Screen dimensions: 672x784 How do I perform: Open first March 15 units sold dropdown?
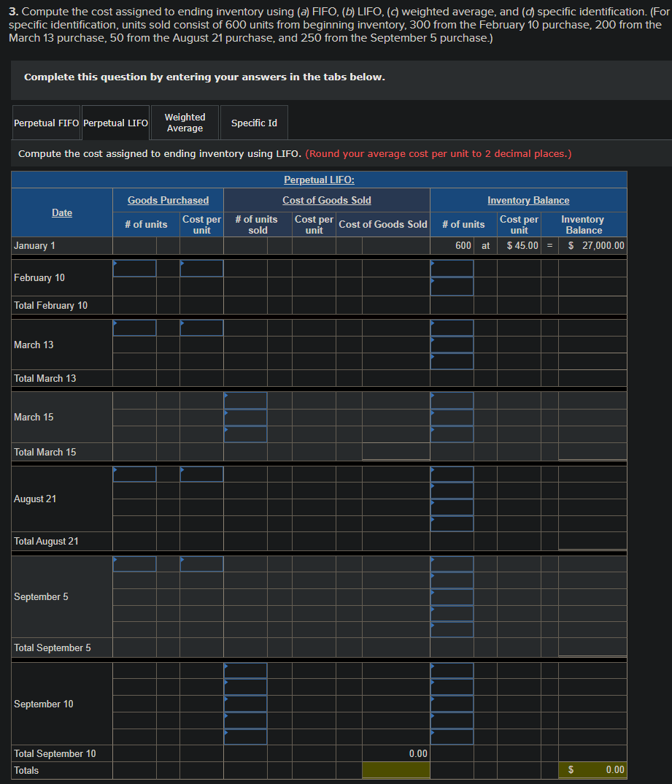click(245, 401)
